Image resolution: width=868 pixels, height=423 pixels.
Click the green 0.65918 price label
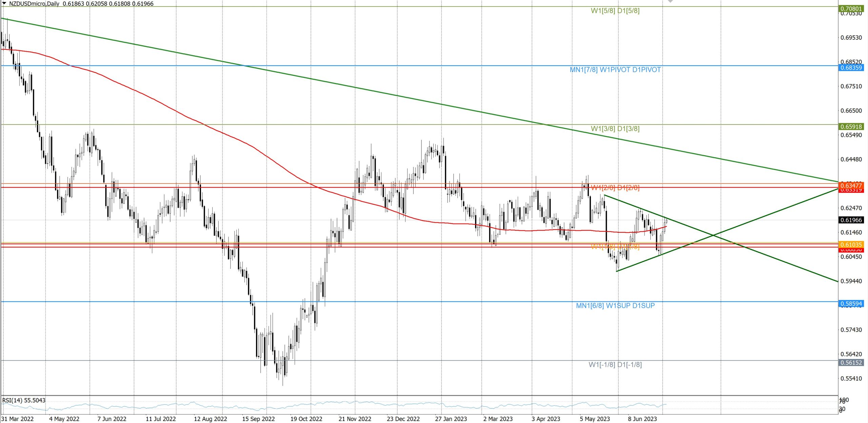tap(851, 126)
